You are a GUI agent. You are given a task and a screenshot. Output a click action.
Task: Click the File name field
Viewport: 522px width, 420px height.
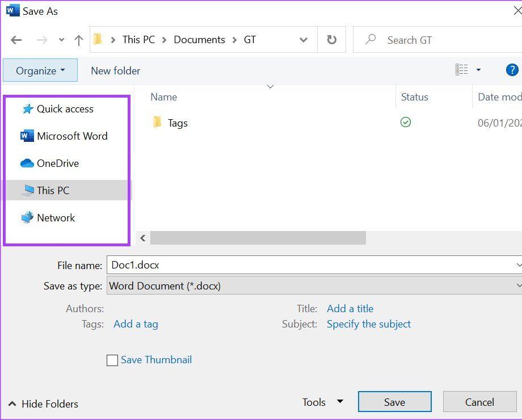pyautogui.click(x=314, y=265)
